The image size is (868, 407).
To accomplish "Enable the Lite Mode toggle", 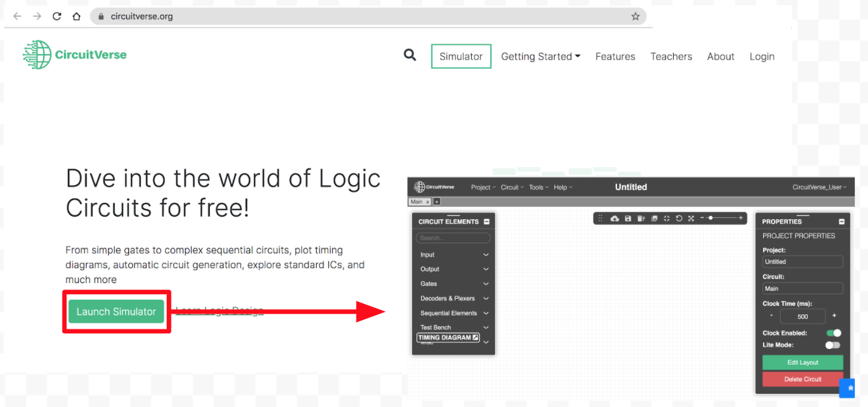I will (833, 345).
